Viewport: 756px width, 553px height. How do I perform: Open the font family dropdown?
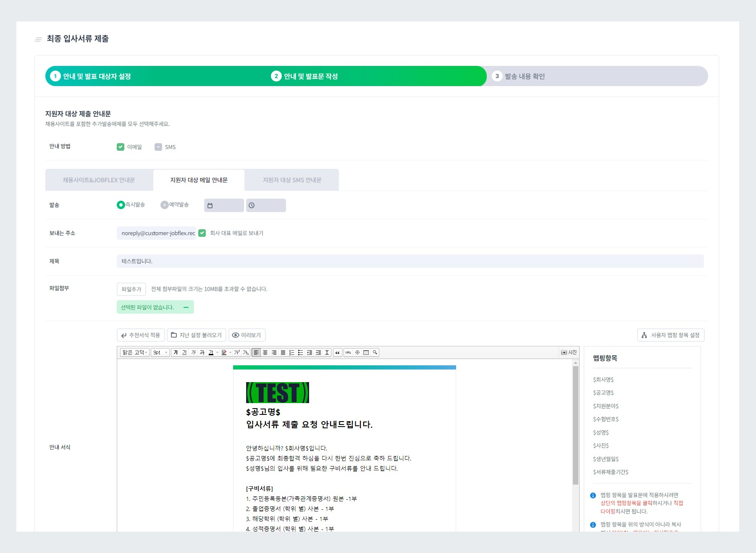[134, 352]
